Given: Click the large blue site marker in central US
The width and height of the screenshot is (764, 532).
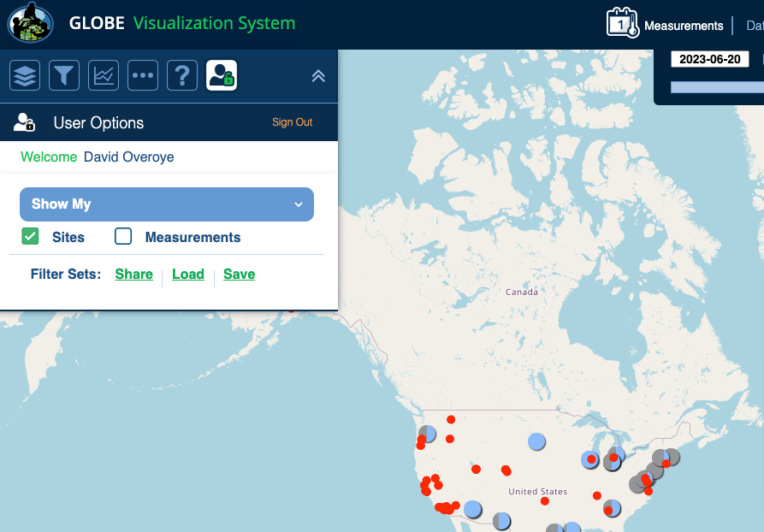Looking at the screenshot, I should pos(536,441).
